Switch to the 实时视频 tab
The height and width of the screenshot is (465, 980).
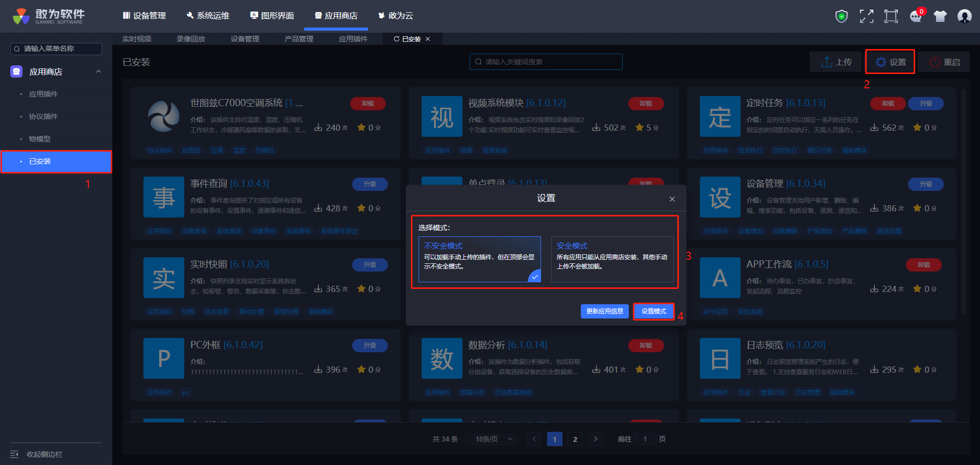pyautogui.click(x=137, y=39)
